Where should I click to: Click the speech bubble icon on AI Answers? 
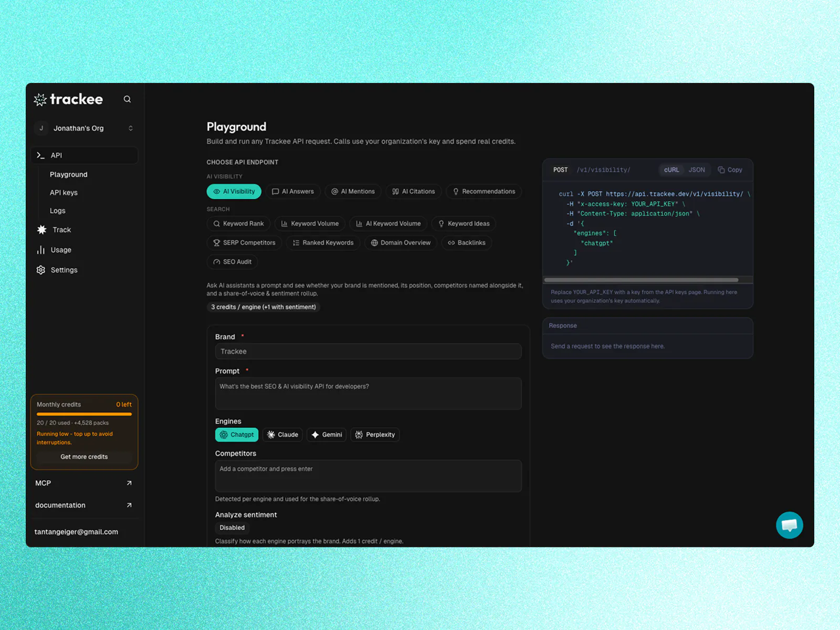pyautogui.click(x=275, y=192)
